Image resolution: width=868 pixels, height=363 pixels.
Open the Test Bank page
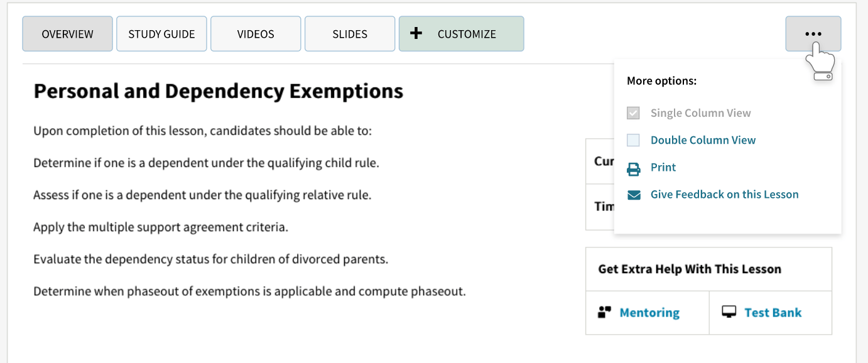772,312
